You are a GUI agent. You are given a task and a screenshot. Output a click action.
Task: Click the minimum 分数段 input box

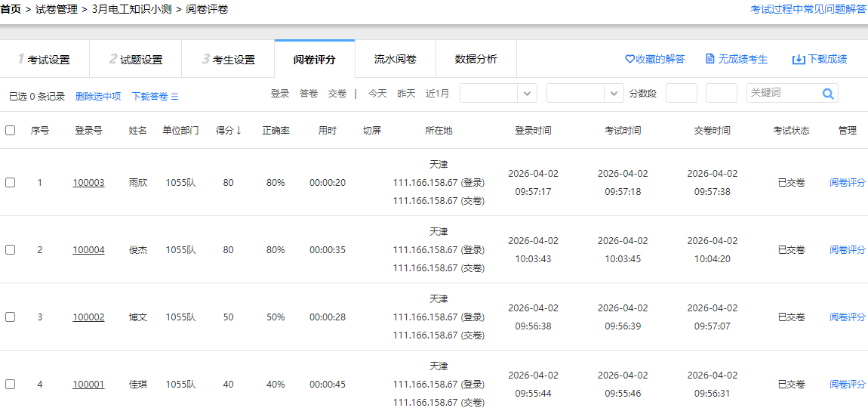681,93
